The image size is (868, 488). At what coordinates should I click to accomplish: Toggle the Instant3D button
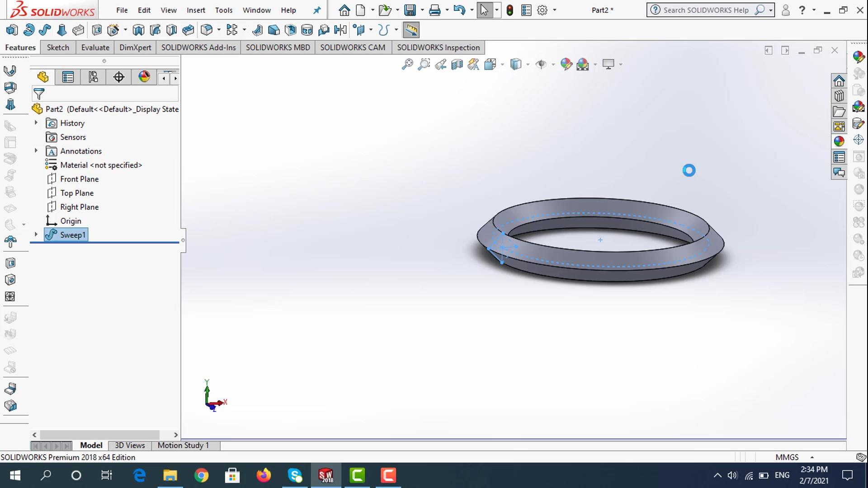click(x=411, y=30)
